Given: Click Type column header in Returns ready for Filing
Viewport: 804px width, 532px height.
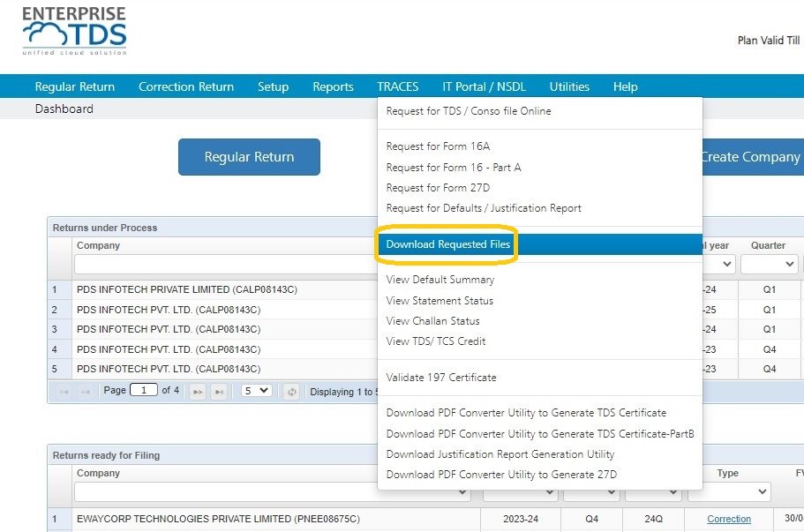Looking at the screenshot, I should click(727, 473).
